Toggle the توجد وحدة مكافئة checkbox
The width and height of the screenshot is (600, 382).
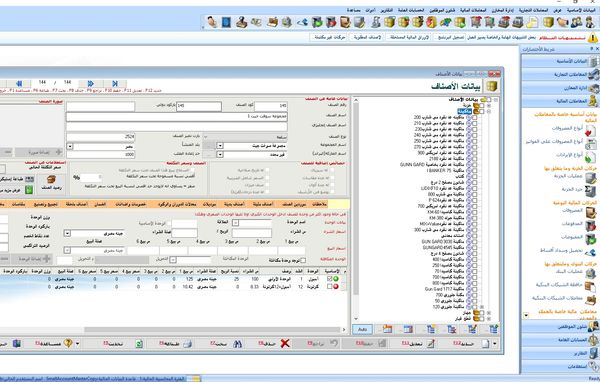pyautogui.click(x=303, y=261)
